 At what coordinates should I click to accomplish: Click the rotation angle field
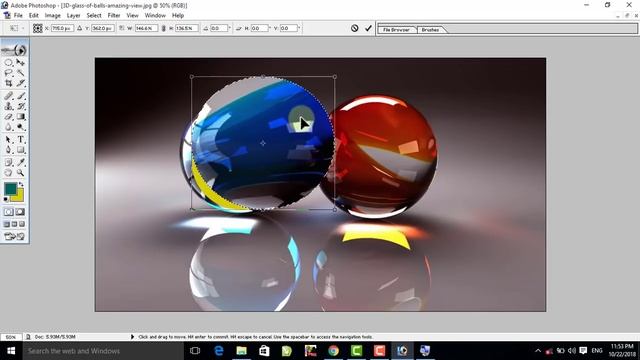(x=219, y=28)
